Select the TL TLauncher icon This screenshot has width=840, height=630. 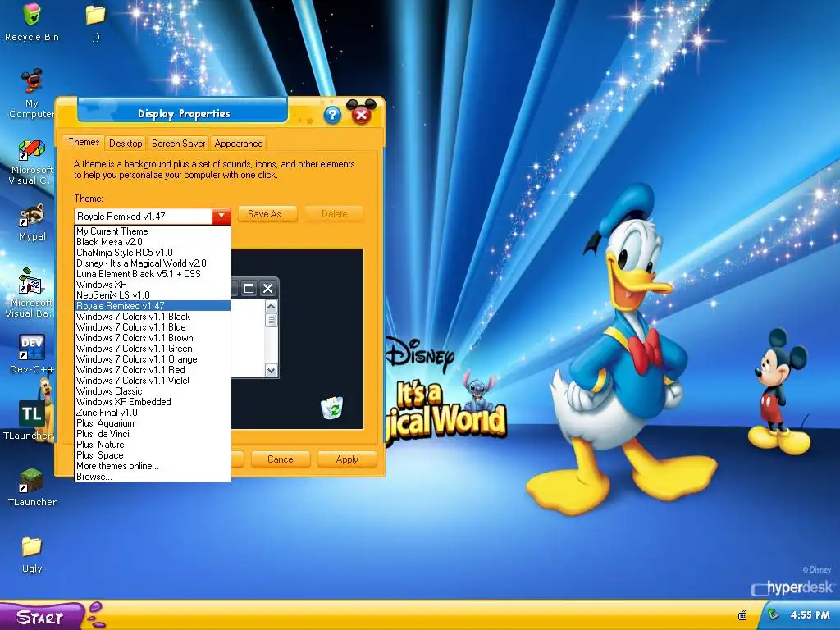tap(32, 413)
